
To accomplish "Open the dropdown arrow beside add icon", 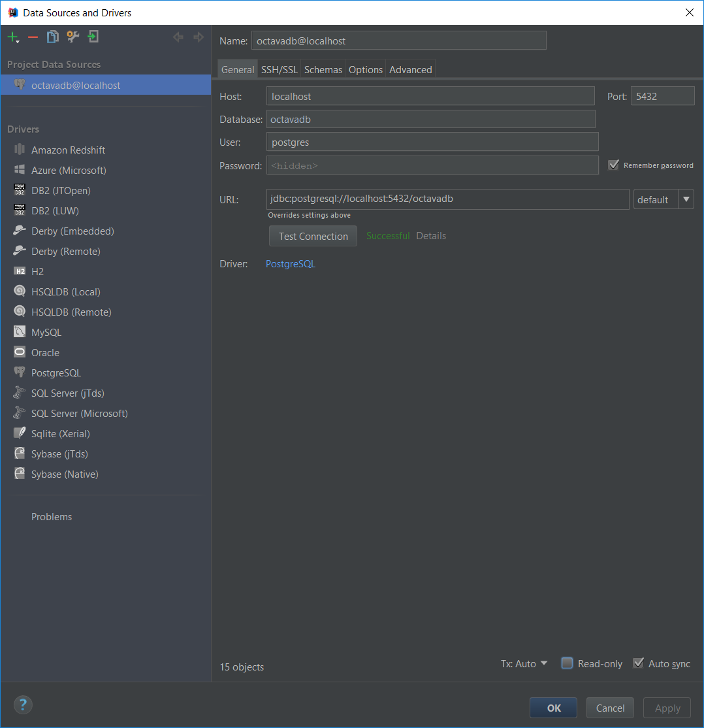I will pyautogui.click(x=18, y=42).
